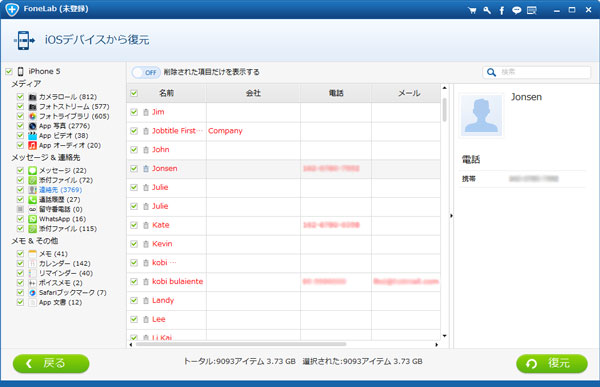The height and width of the screenshot is (387, 600).
Task: Click the horizontal scroll left arrow
Action: click(131, 345)
